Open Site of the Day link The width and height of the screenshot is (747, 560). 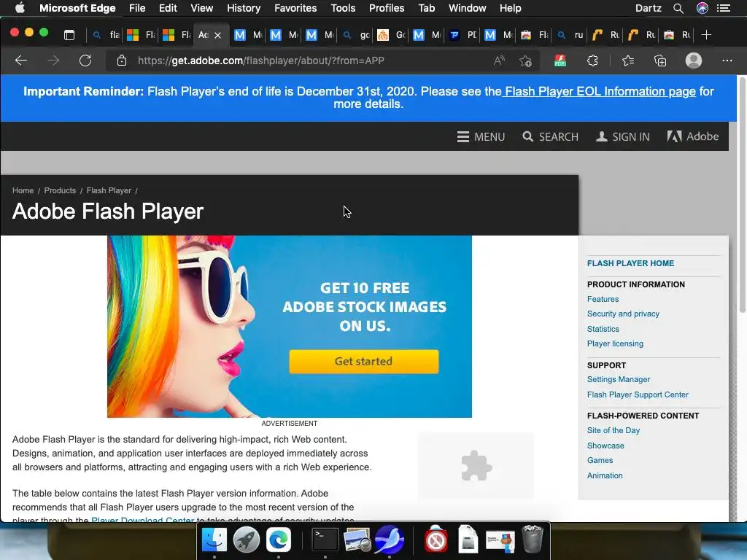613,430
